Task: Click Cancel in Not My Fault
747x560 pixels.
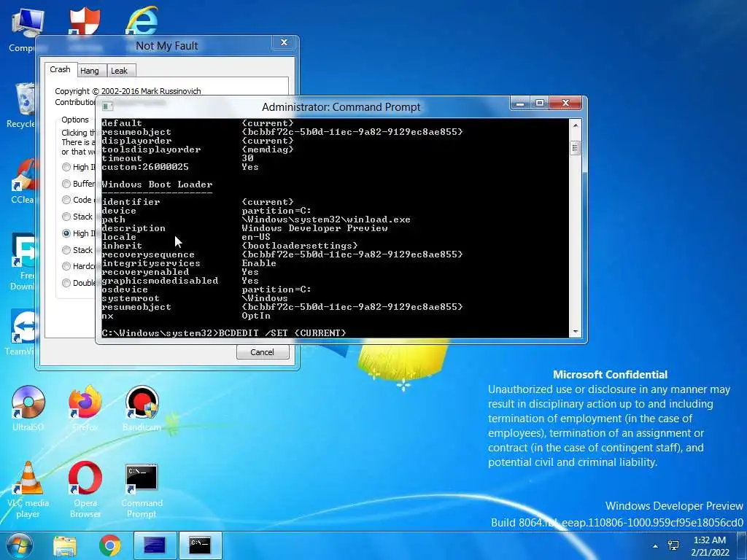Action: coord(263,352)
